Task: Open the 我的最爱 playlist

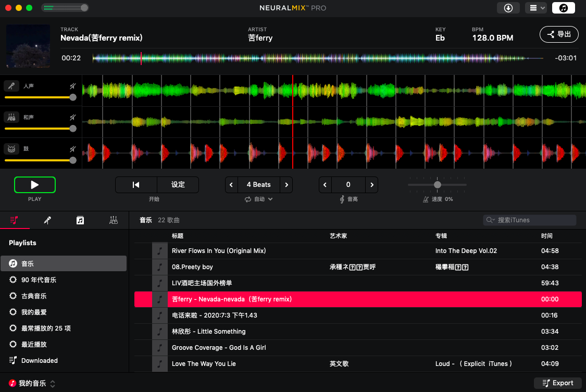Action: 64,312
